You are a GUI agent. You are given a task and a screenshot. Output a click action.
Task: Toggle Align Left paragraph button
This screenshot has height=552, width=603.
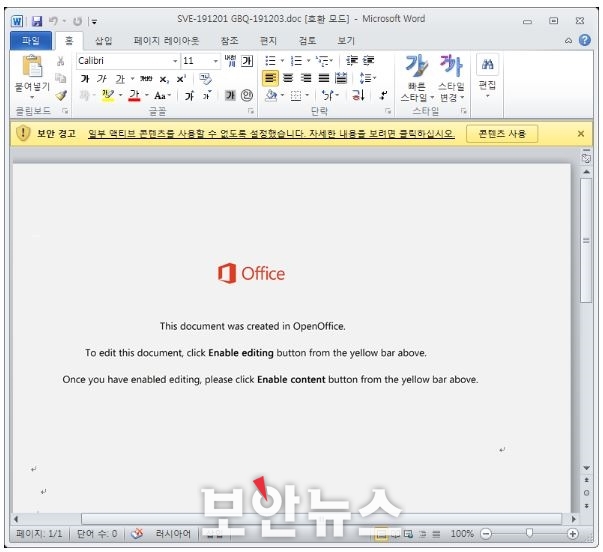coord(270,78)
